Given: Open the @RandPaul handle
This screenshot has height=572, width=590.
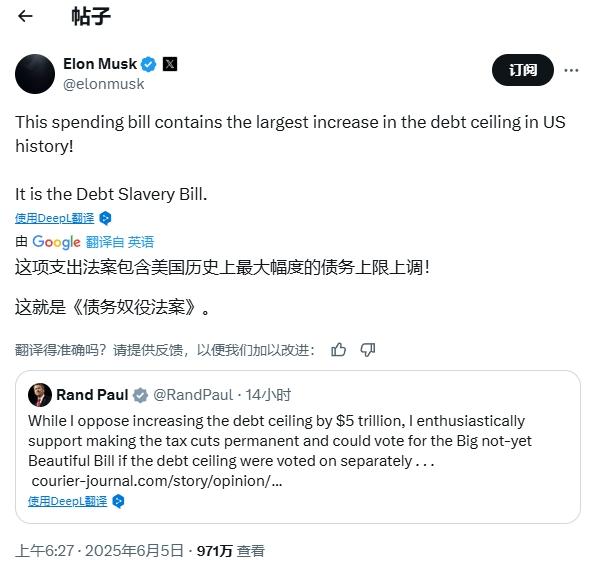Looking at the screenshot, I should click(193, 395).
